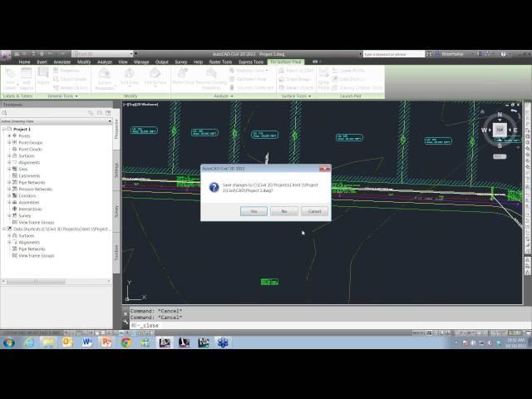
Task: Collapse the Project 1 tree node
Action: click(4, 130)
